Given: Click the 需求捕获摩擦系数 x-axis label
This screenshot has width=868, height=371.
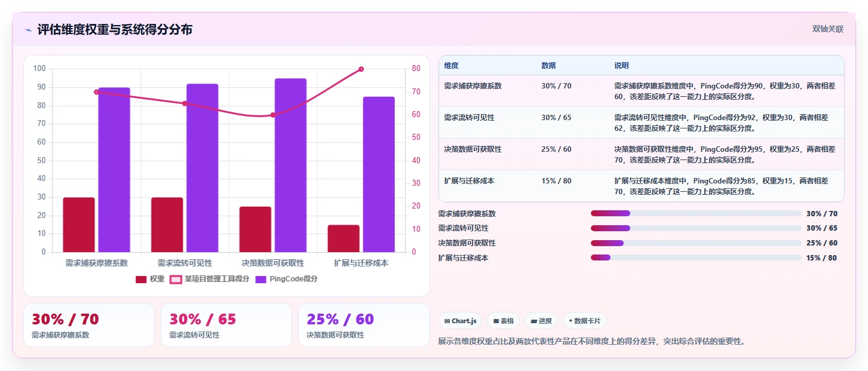Looking at the screenshot, I should [x=96, y=263].
